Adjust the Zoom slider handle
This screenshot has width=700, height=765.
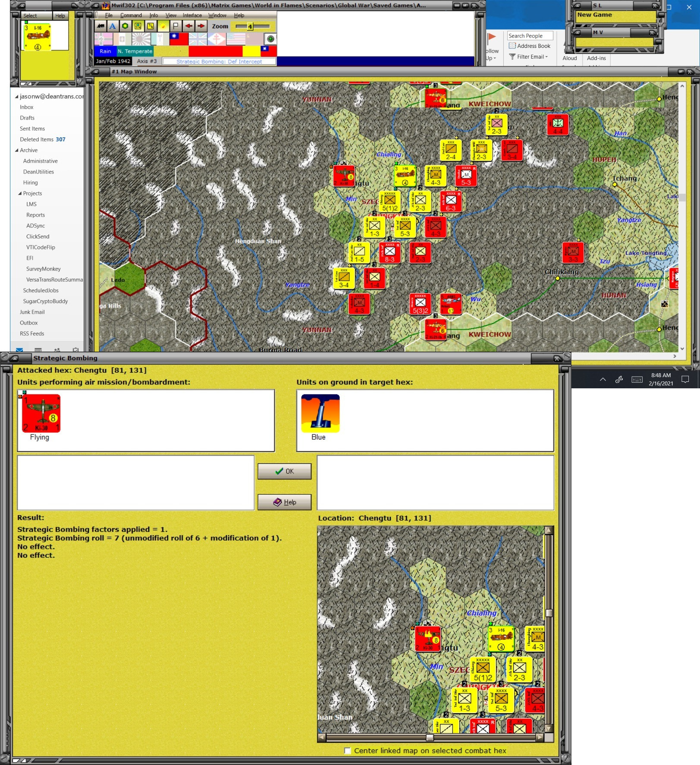tap(250, 26)
